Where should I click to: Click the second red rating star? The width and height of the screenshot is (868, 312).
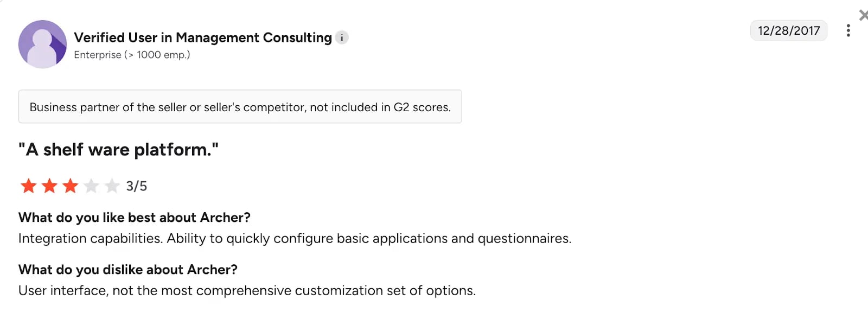(49, 186)
